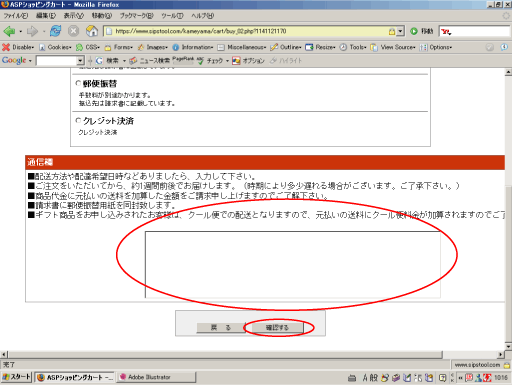Go back with the green Back arrow

click(9, 31)
